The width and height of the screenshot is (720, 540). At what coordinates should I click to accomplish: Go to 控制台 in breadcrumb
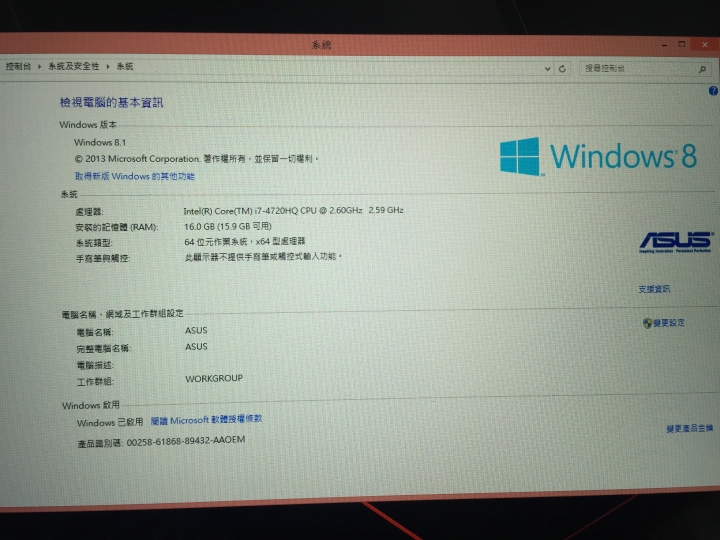coord(18,66)
